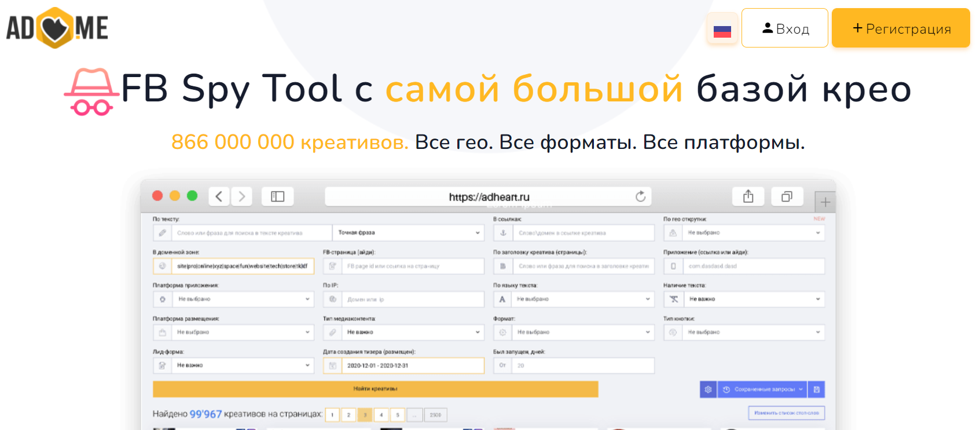This screenshot has width=980, height=430.
Task: Click the Был запущен дней input
Action: click(x=583, y=366)
